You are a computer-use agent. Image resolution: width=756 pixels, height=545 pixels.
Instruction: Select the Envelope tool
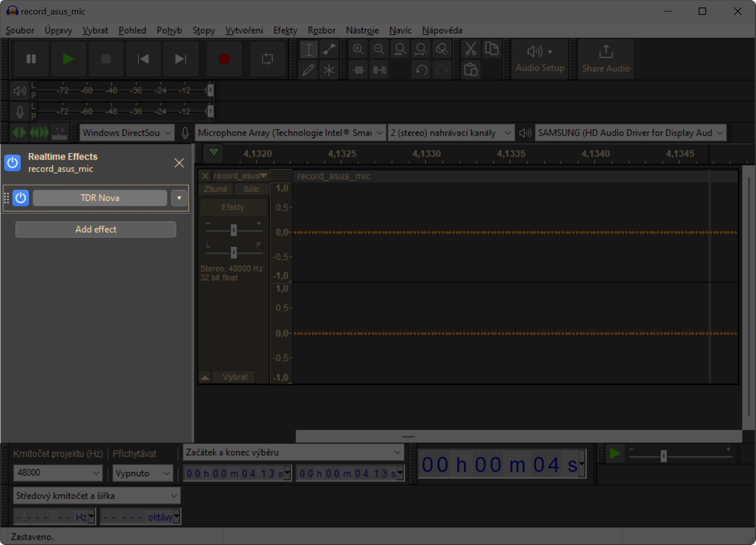(329, 49)
